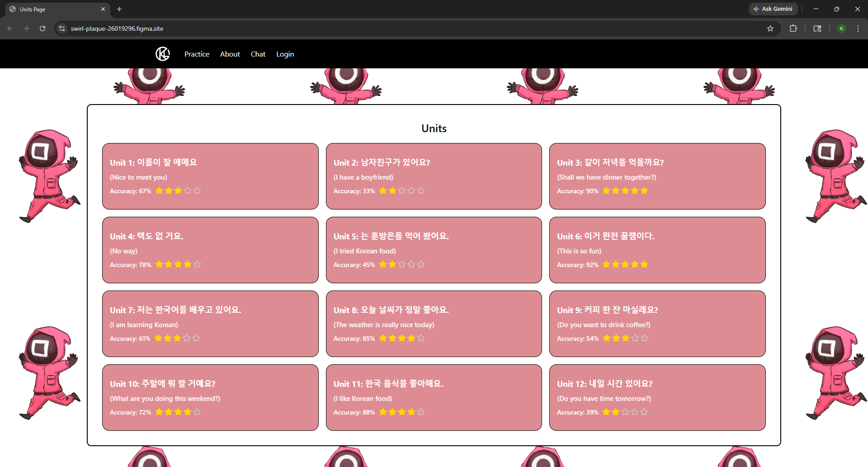The image size is (868, 467).
Task: Click the fifth star on Unit 1
Action: (197, 191)
